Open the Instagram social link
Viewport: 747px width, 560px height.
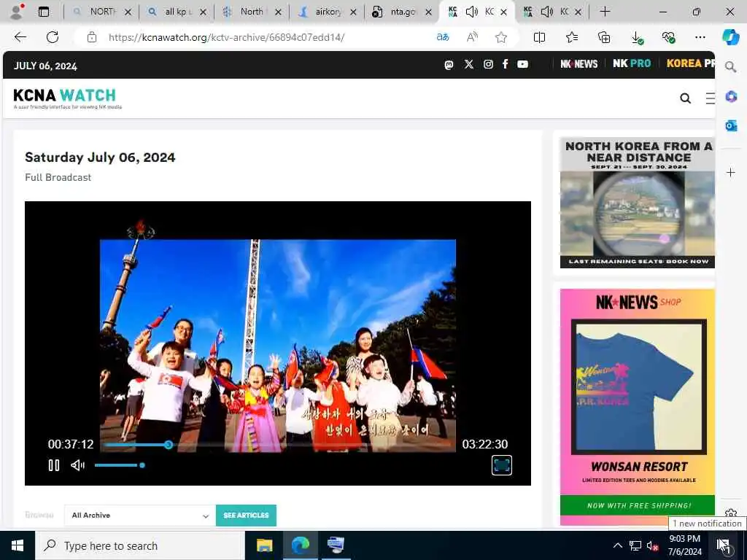point(488,64)
